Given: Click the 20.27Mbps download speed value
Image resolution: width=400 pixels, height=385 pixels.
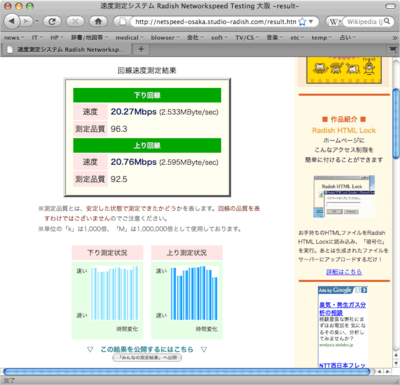Looking at the screenshot, I should pyautogui.click(x=134, y=112).
